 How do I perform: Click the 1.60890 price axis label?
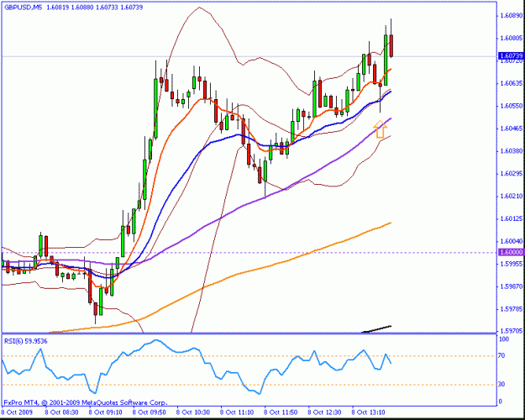[511, 15]
